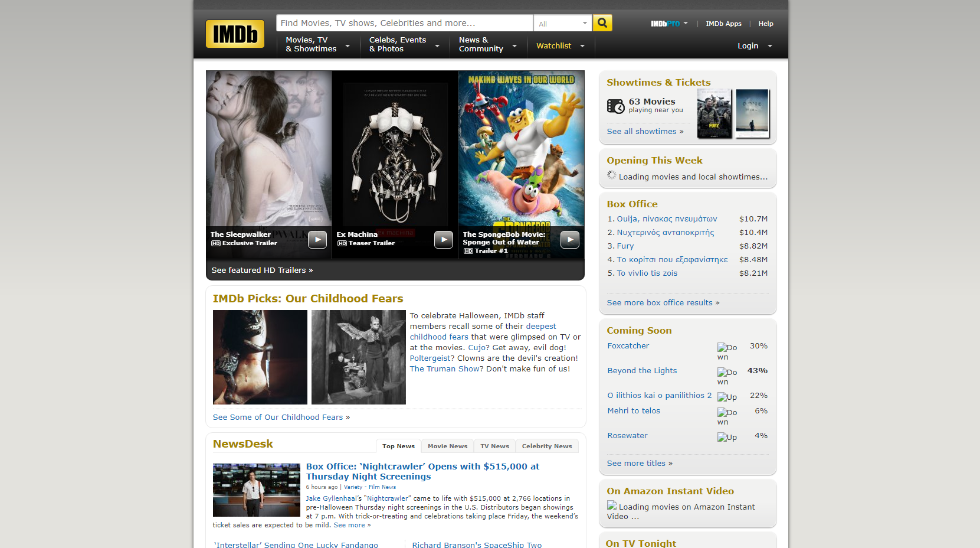This screenshot has height=548, width=980.
Task: Expand the News & Community menu
Action: 488,45
